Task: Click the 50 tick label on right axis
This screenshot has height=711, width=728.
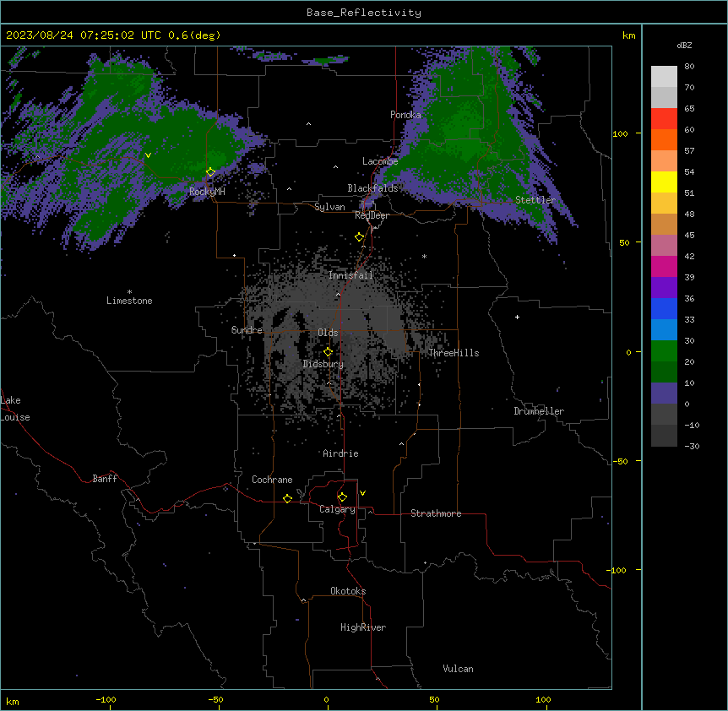Action: click(624, 242)
